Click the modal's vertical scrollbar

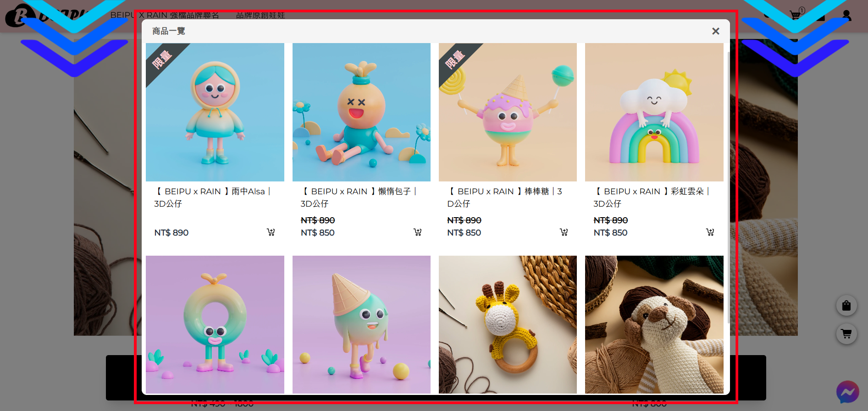pos(728,188)
